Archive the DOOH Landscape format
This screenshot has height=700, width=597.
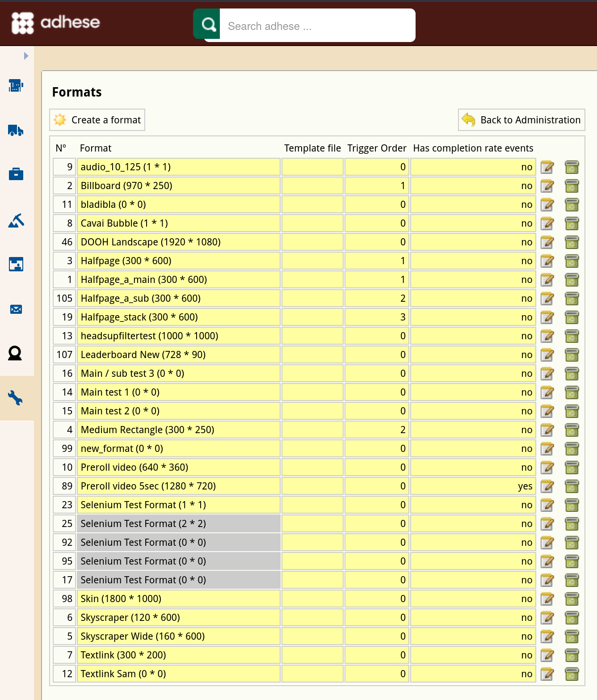(572, 242)
